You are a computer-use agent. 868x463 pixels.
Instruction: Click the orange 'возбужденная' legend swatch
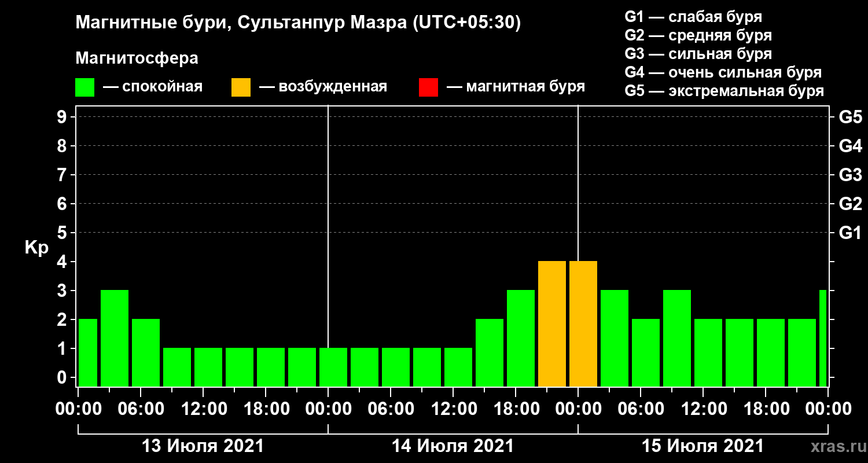coord(241,87)
